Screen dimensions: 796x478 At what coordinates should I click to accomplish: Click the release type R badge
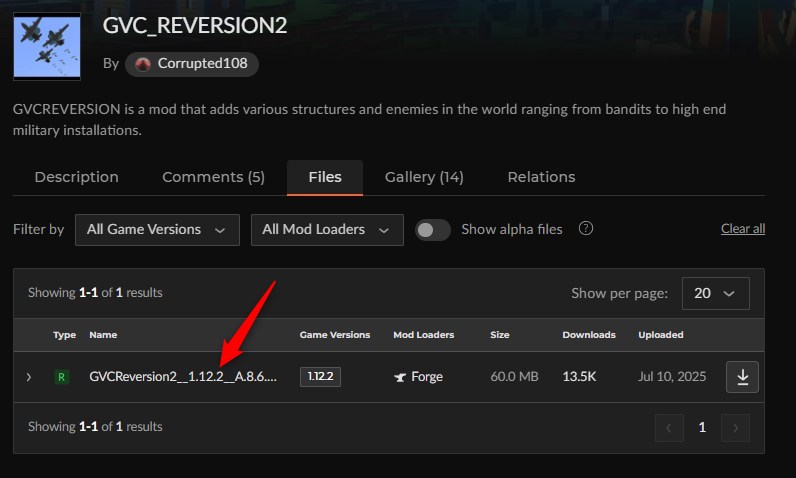coord(61,377)
